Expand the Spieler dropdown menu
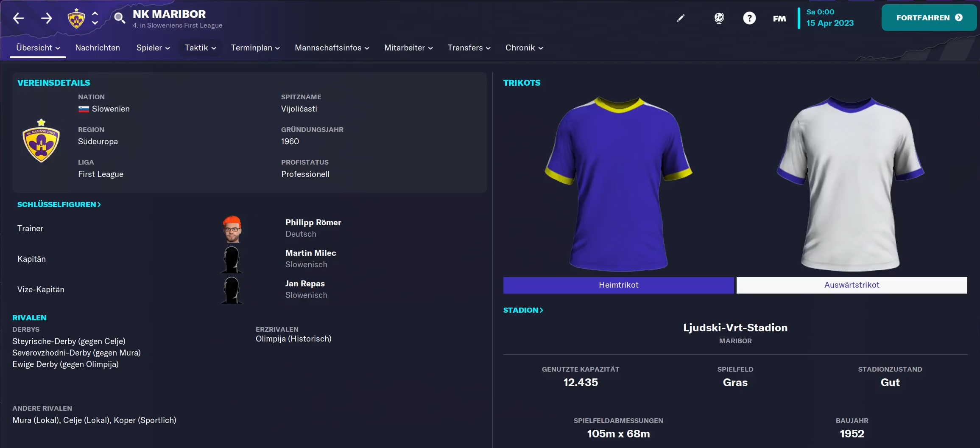 coord(153,48)
